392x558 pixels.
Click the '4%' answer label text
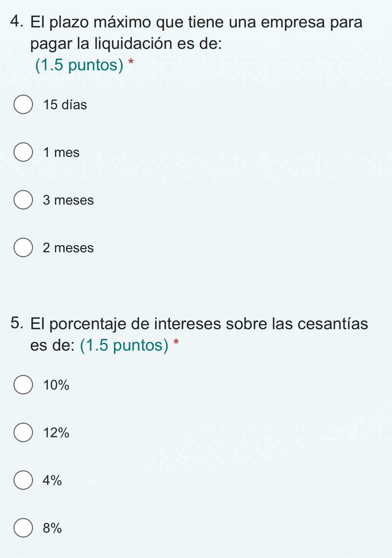52,480
